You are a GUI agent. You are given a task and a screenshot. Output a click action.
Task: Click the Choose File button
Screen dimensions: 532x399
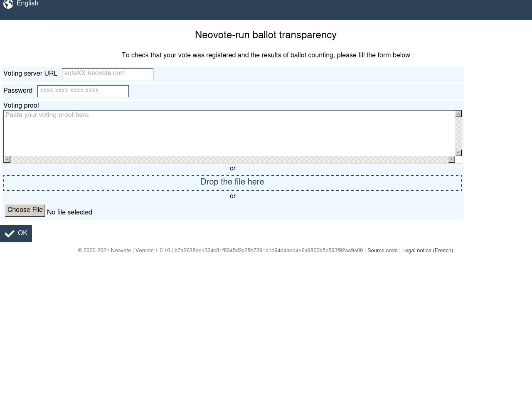[25, 210]
